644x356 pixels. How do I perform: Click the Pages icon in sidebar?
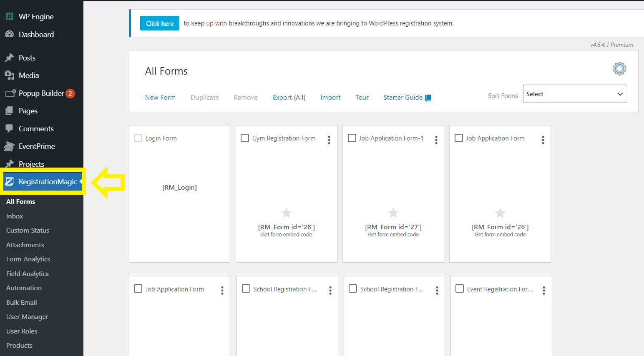point(10,111)
